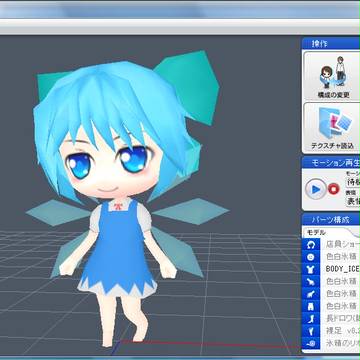Image resolution: width=360 pixels, height=360 pixels.
Task: Play the motion with the blue play button
Action: click(x=315, y=189)
